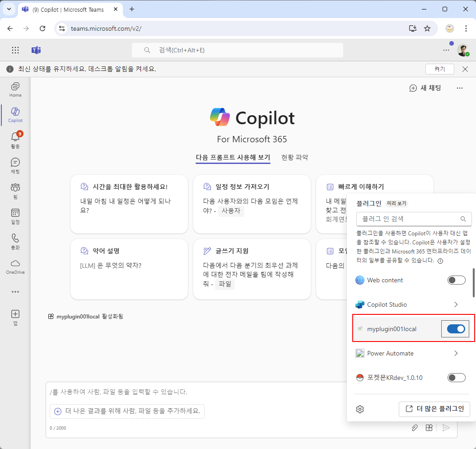The width and height of the screenshot is (476, 449).
Task: Click the Teams logo in header
Action: click(x=36, y=50)
